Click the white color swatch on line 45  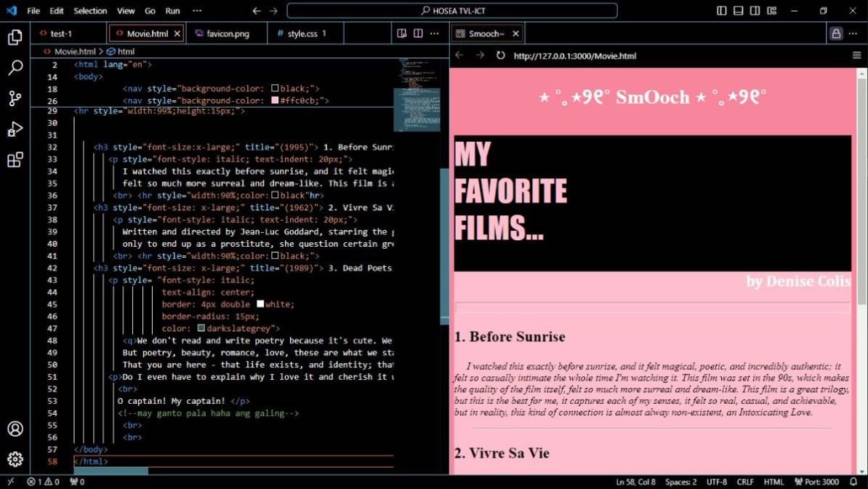tap(260, 304)
